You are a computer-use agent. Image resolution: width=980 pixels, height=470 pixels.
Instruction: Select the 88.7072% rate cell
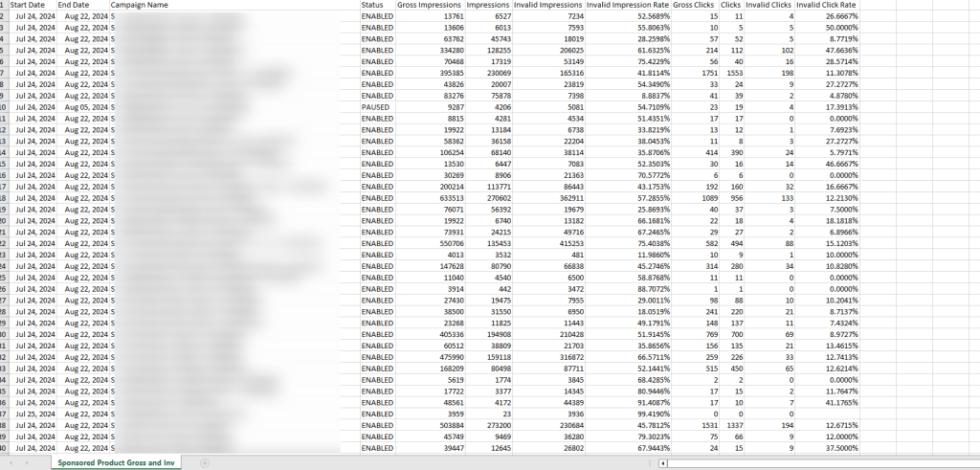tap(628, 289)
